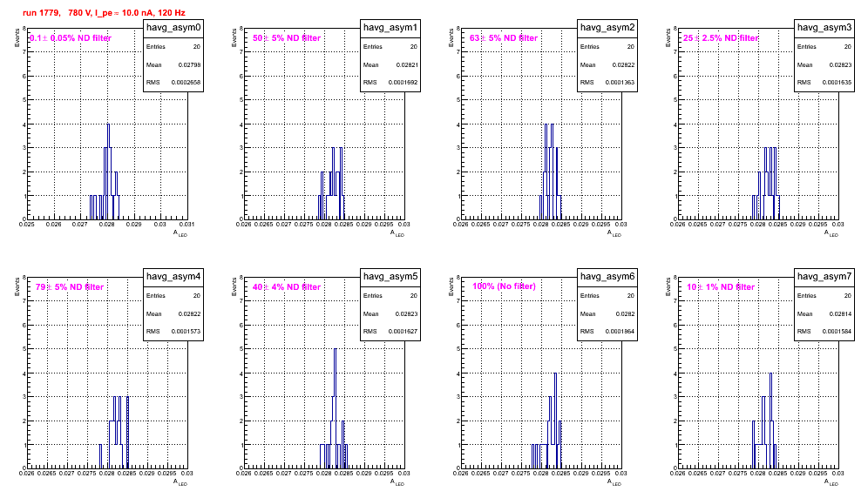Click Mean value 0.0282 in havg_asym6
The height and width of the screenshot is (498, 868).
coord(625,313)
